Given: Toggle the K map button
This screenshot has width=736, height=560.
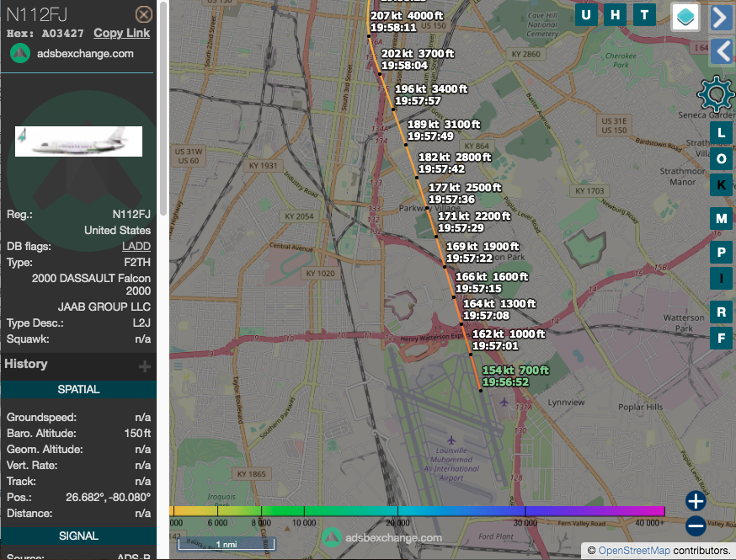Looking at the screenshot, I should tap(721, 185).
